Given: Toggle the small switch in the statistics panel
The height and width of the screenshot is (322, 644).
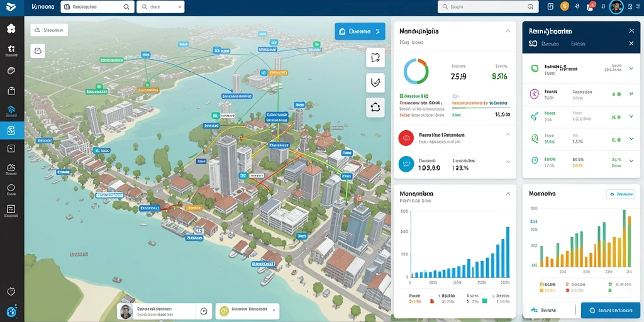Looking at the screenshot, I should pyautogui.click(x=455, y=95).
